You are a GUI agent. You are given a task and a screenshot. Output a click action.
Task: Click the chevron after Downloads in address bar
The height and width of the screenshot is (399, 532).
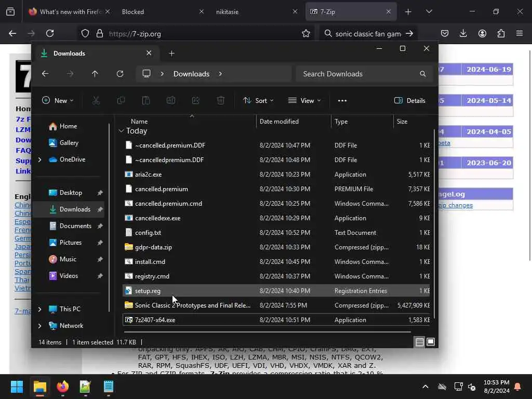tap(220, 74)
